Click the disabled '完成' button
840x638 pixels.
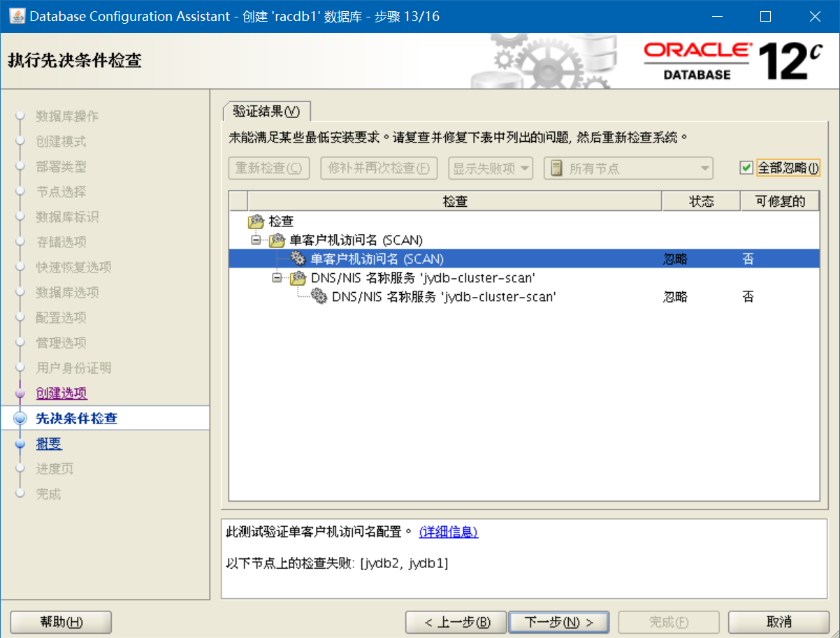668,622
